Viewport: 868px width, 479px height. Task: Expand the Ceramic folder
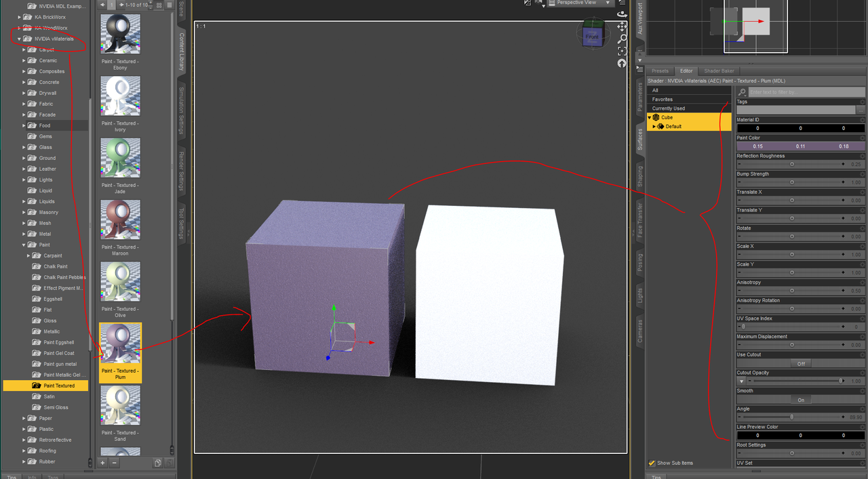coord(24,60)
